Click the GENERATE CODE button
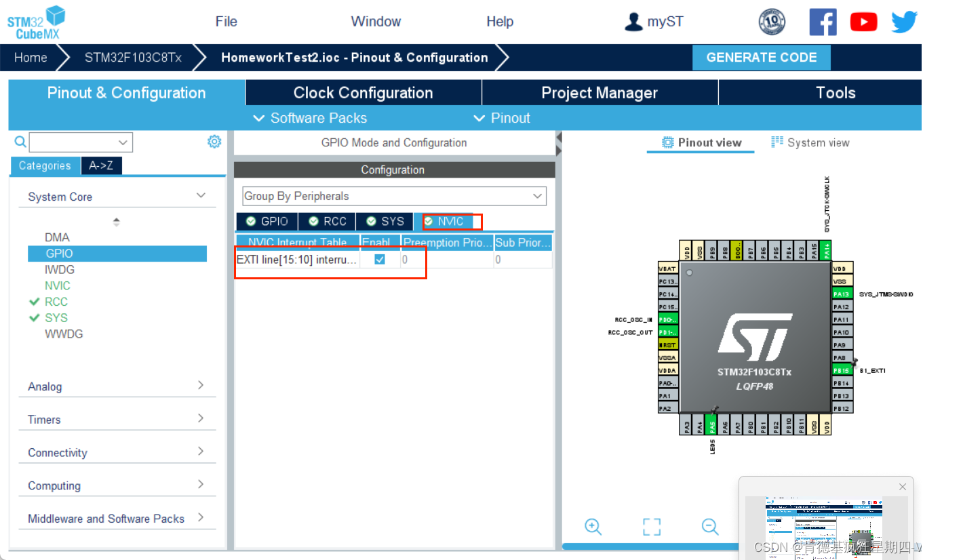The width and height of the screenshot is (963, 560). coord(762,58)
